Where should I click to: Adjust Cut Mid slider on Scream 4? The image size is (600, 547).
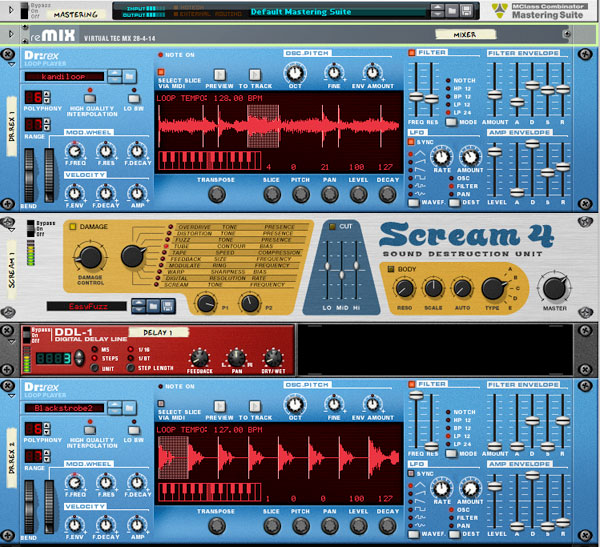click(x=342, y=275)
